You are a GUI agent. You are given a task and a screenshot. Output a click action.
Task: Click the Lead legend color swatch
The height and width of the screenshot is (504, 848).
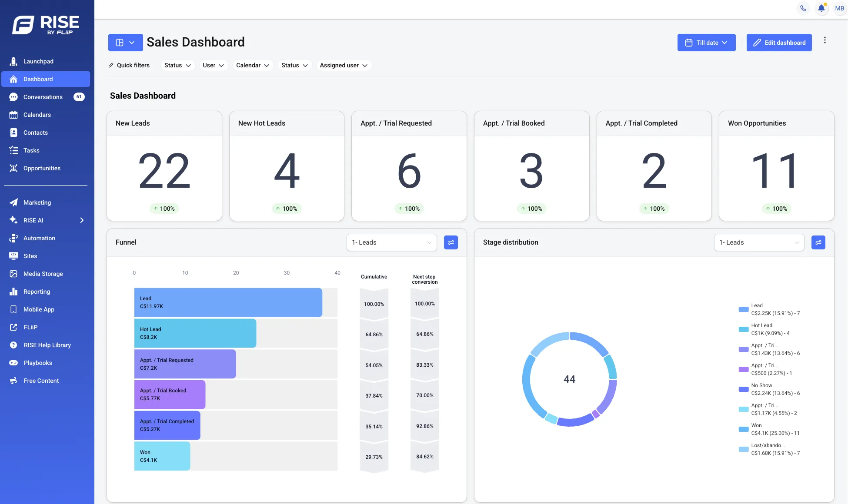(744, 309)
